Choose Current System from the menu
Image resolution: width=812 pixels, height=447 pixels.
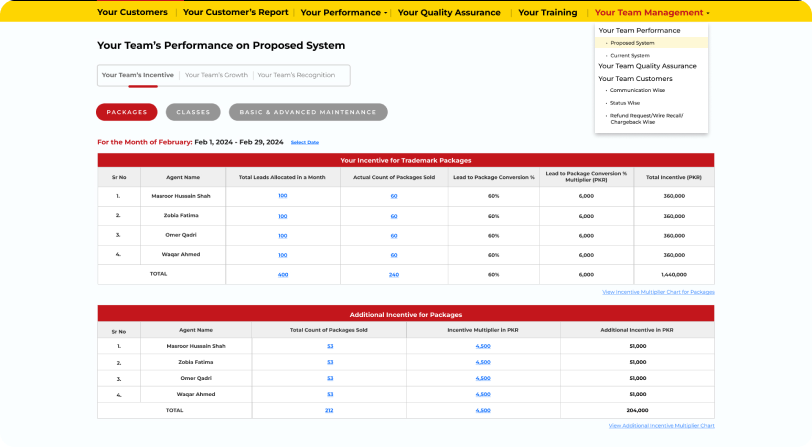click(630, 55)
